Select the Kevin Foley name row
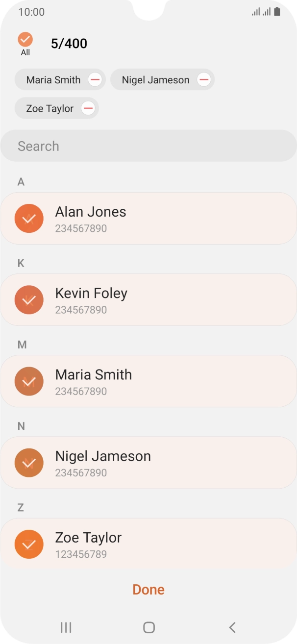297x644 pixels. pos(162,299)
